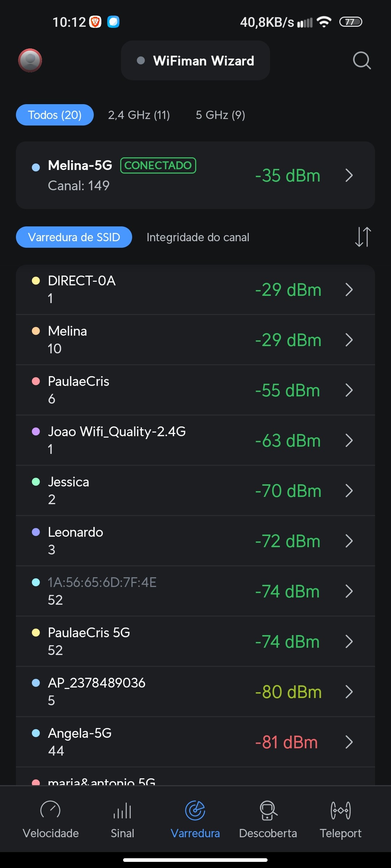391x868 pixels.
Task: Expand DIRECT-0A network details chevron
Action: click(x=349, y=290)
